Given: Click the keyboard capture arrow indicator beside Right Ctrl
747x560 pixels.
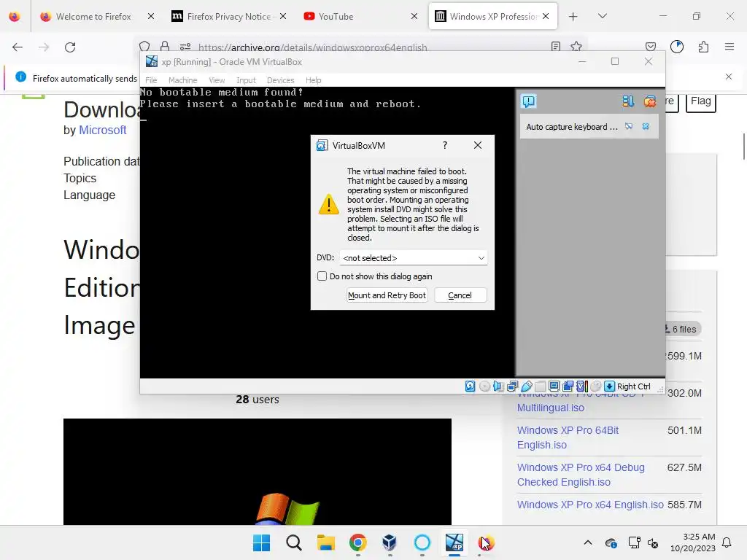Looking at the screenshot, I should [x=609, y=386].
